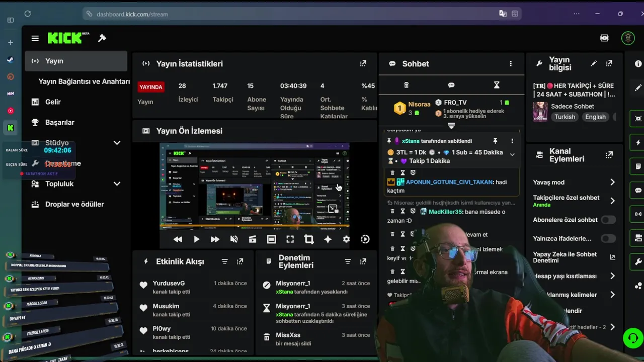Pop out the Etkinlik Akışı panel
This screenshot has height=362, width=644.
[x=240, y=261]
